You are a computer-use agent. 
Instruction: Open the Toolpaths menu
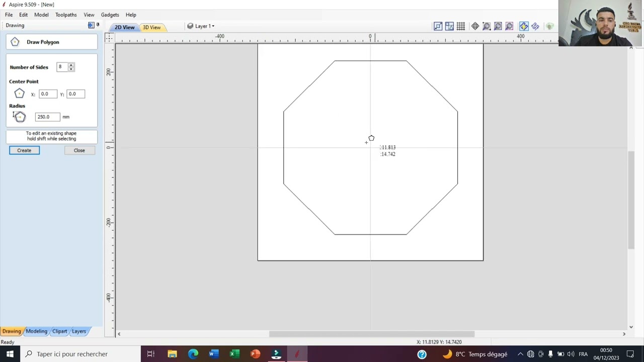[x=66, y=15]
